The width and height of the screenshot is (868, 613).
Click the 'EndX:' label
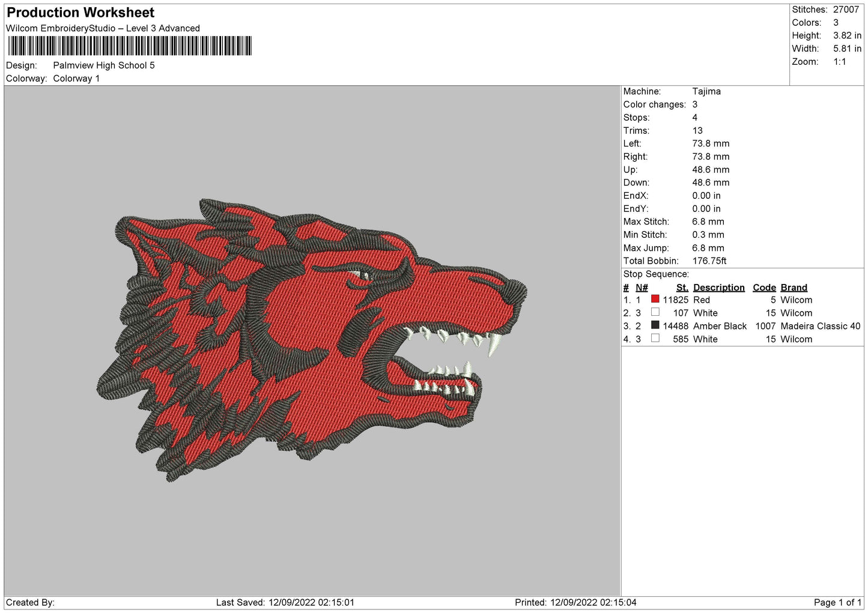pos(636,196)
